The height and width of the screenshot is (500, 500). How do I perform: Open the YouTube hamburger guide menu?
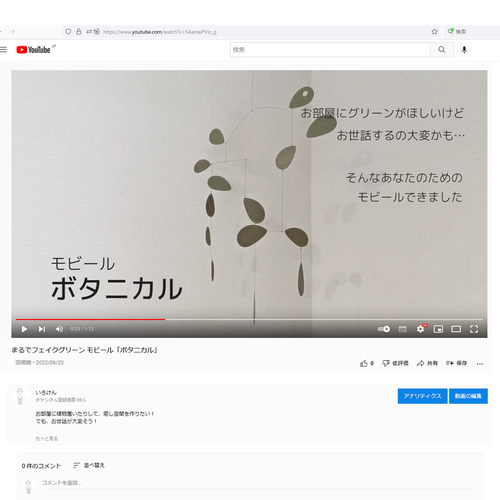click(3, 50)
